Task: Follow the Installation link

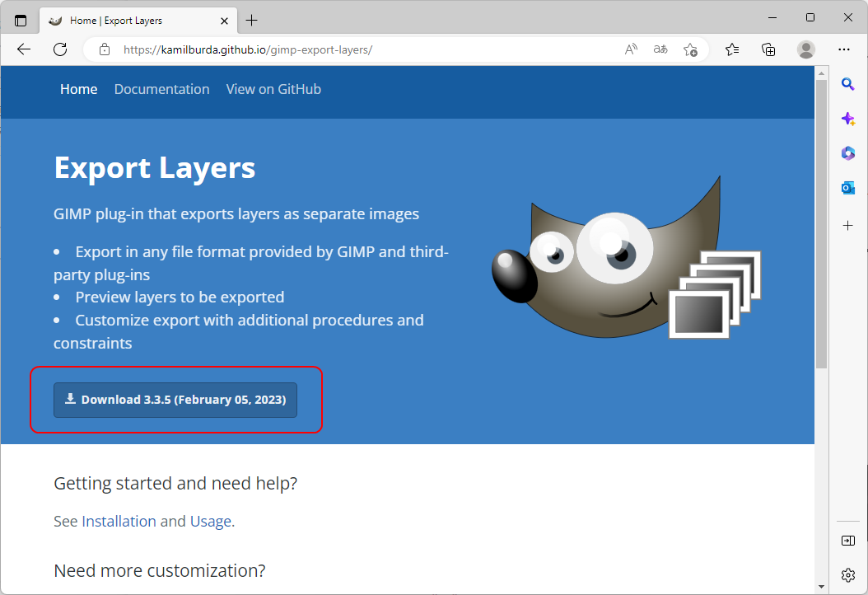Action: point(119,521)
